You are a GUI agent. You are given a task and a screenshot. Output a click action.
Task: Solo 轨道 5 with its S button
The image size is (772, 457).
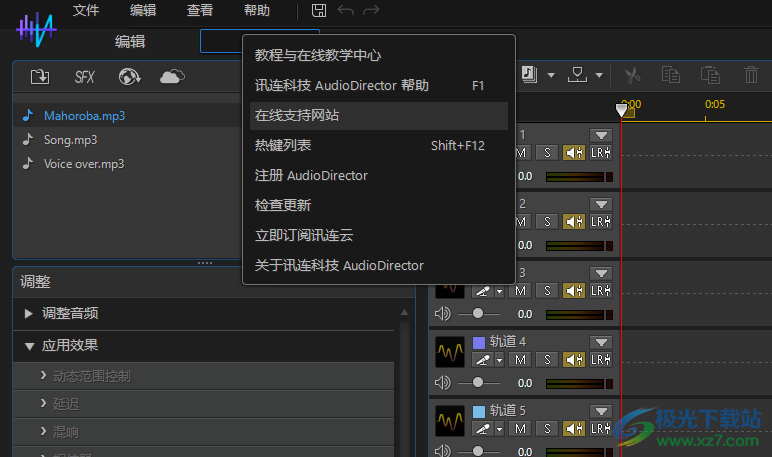pos(547,429)
